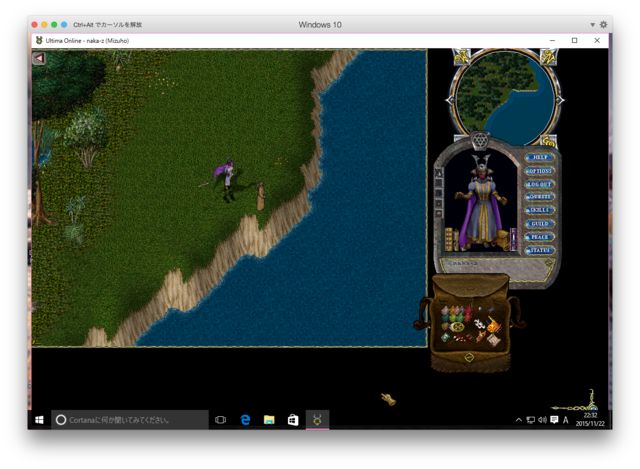Open the Windows Store taskbar icon
Image resolution: width=640 pixels, height=469 pixels.
293,420
